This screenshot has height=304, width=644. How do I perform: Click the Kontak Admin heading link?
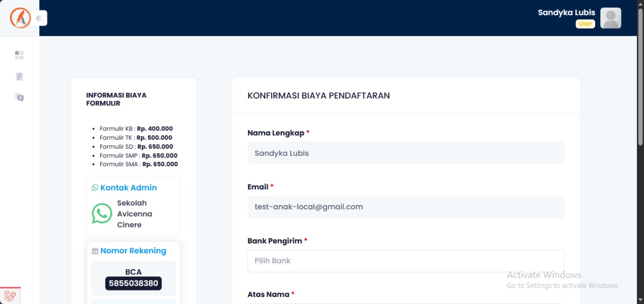(x=128, y=187)
